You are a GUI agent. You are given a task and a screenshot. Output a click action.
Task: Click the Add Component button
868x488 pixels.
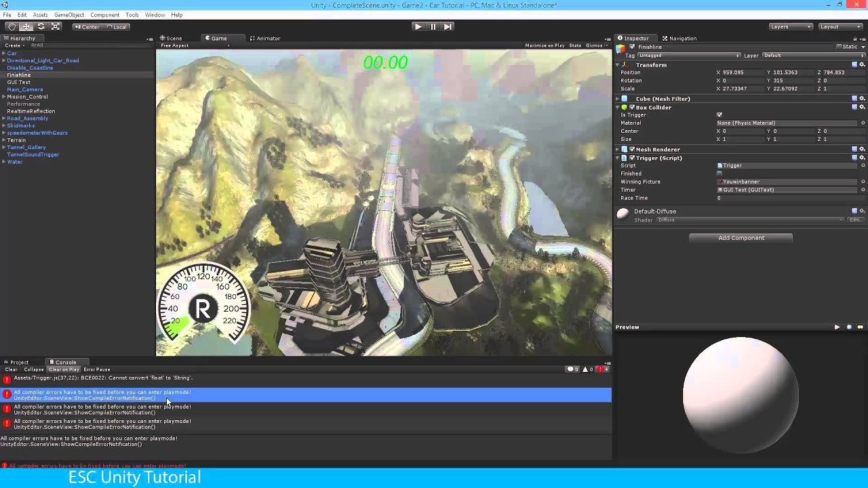741,238
